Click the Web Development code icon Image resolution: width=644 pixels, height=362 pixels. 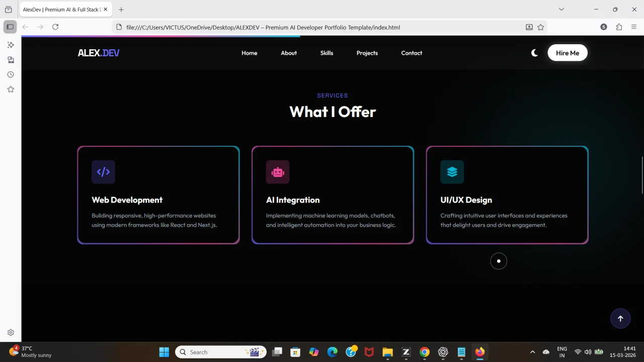click(103, 172)
